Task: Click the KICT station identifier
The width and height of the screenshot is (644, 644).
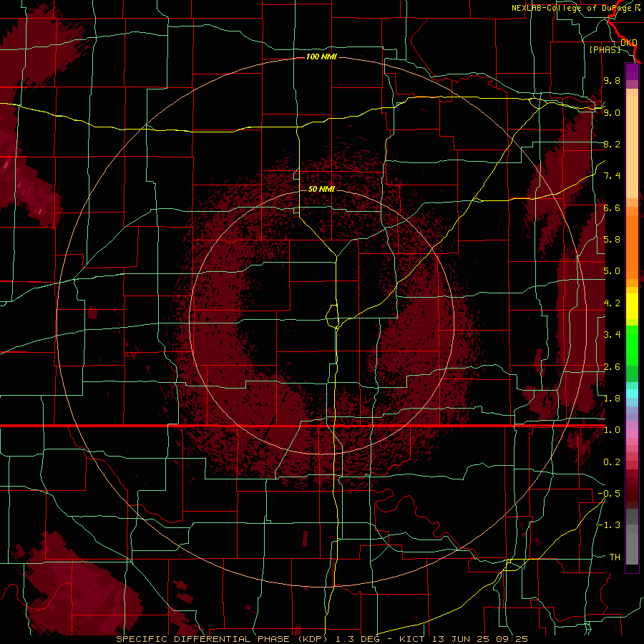Action: [x=413, y=639]
